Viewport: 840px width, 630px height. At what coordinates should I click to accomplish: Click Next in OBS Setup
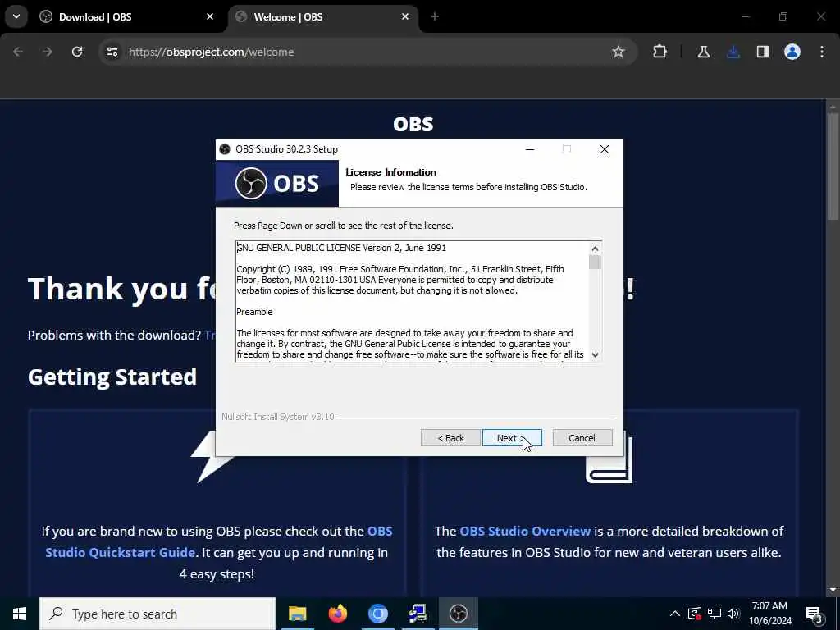(x=512, y=438)
